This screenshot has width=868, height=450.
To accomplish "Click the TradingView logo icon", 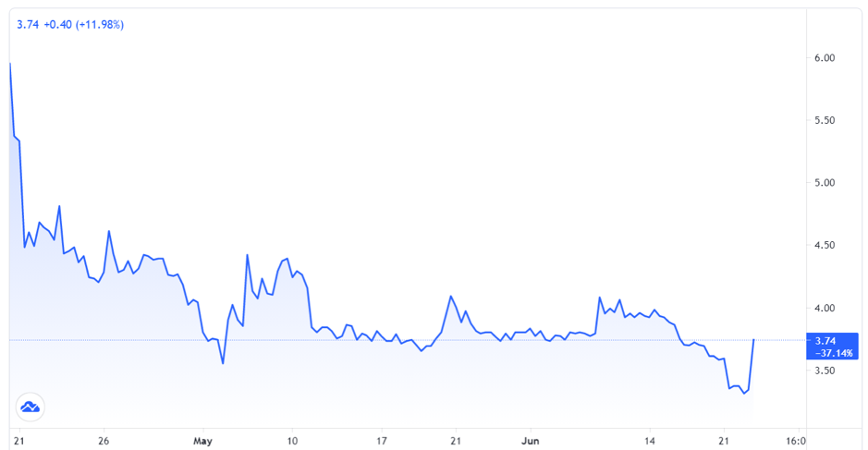I will point(30,407).
